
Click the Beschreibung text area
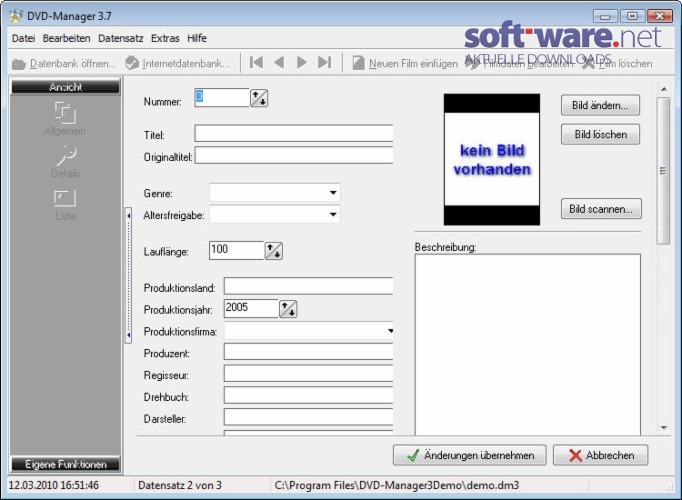coord(528,344)
